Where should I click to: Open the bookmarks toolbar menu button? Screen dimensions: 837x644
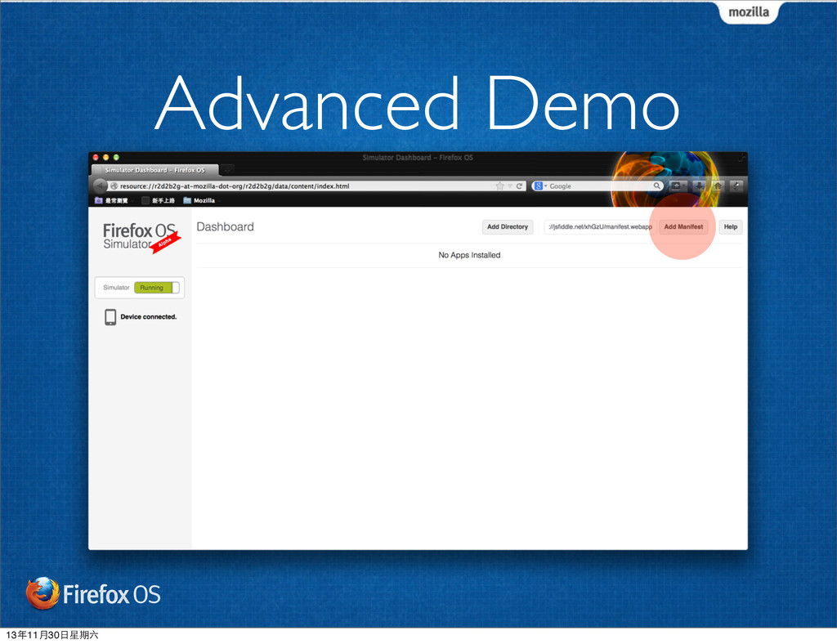[x=678, y=186]
